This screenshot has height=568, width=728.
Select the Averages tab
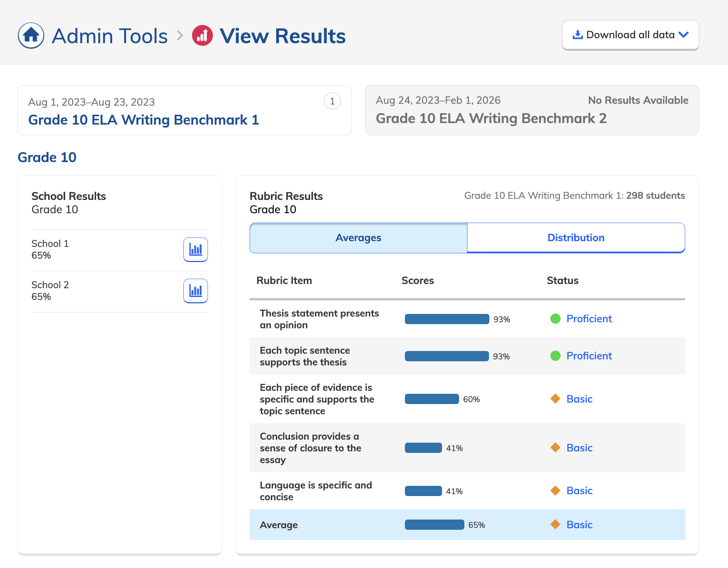pyautogui.click(x=358, y=238)
